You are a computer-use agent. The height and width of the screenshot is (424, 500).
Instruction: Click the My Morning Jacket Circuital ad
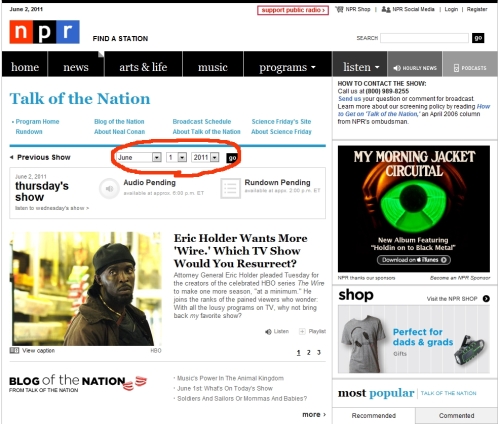tap(414, 209)
